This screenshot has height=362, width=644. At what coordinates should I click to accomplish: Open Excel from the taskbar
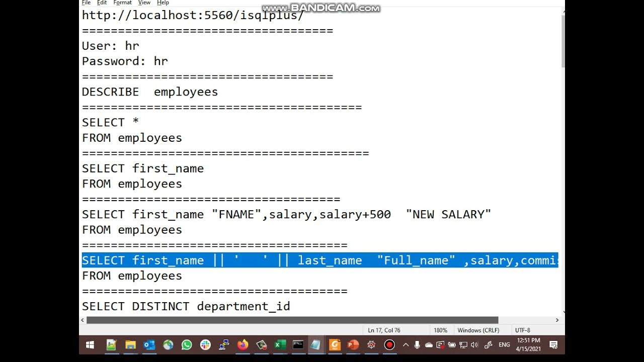tap(280, 345)
